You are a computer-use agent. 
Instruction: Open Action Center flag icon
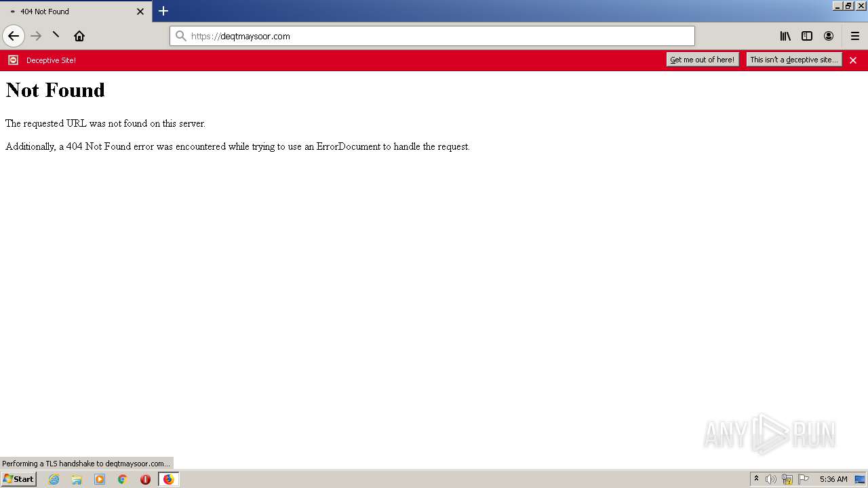[804, 479]
